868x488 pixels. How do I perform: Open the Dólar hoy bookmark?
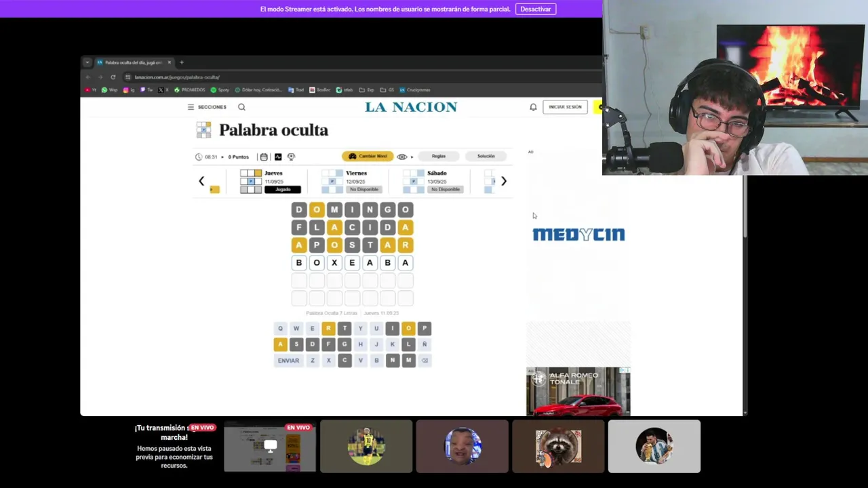click(258, 89)
